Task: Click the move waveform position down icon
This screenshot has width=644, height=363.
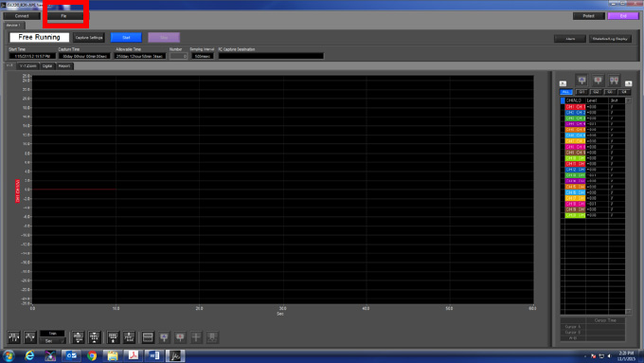Action: 113,337
